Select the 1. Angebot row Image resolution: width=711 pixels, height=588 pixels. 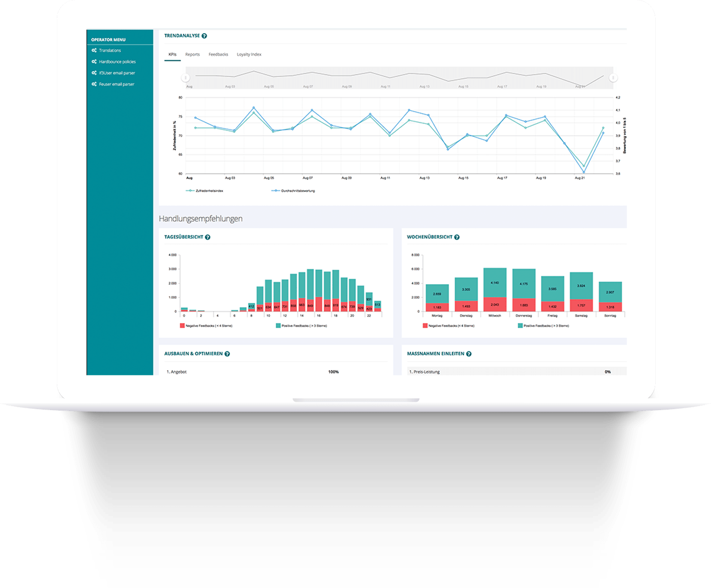276,372
